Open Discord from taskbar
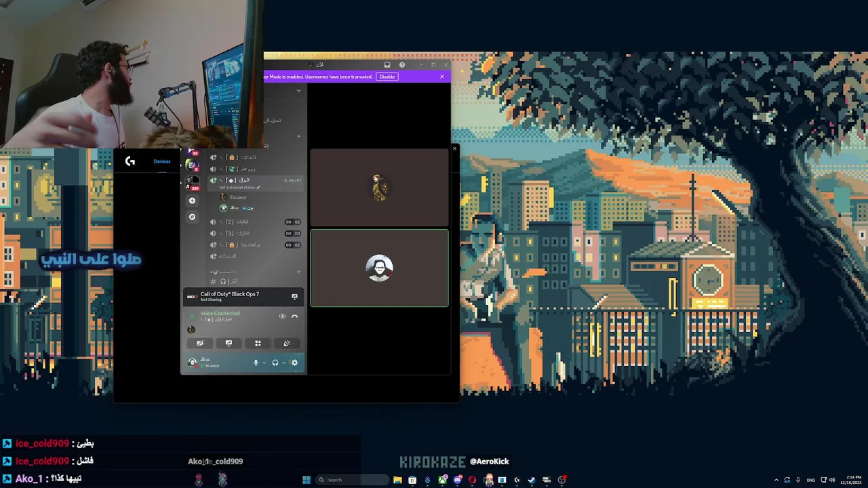Viewport: 868px width, 488px height. click(457, 480)
